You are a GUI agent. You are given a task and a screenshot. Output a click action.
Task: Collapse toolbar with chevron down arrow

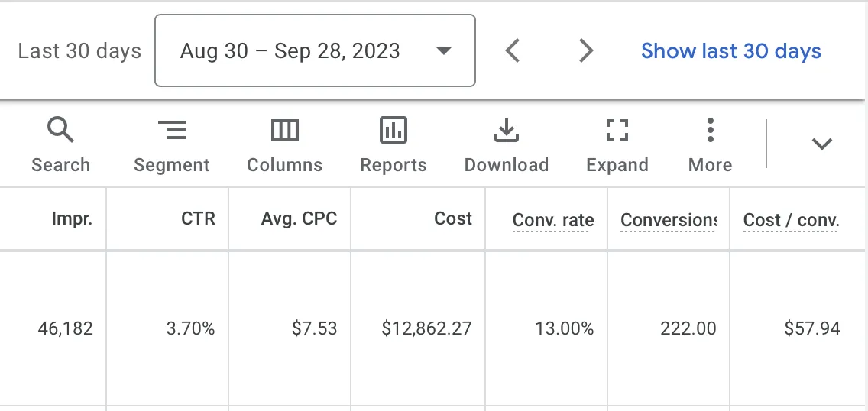coord(822,144)
